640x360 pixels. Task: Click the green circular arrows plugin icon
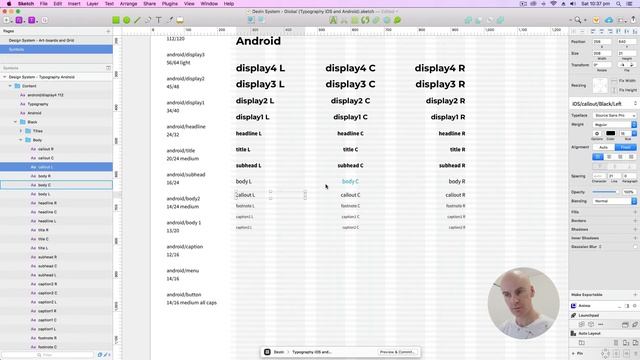(365, 20)
